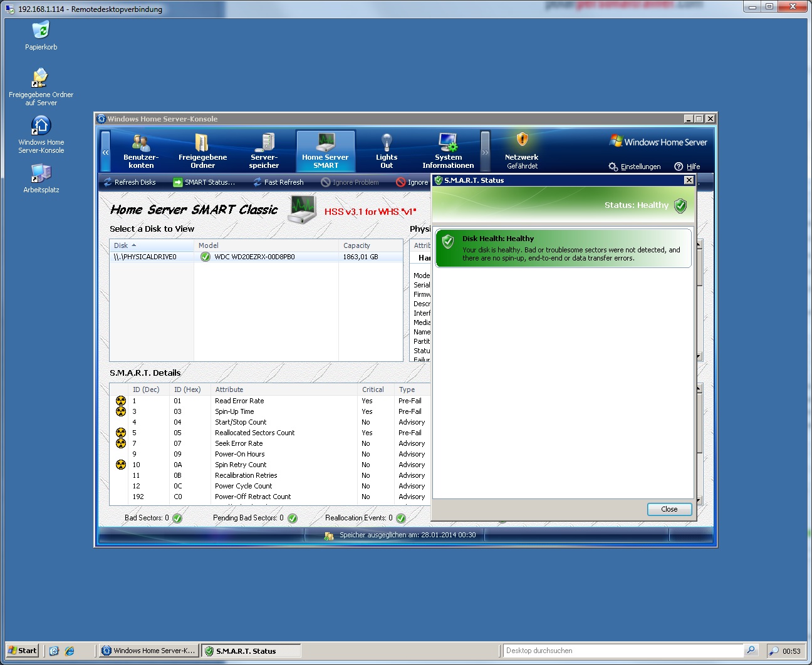Click the scroll-up arrow of the physical disk details panel
Screen dimensions: 812x665
699,245
